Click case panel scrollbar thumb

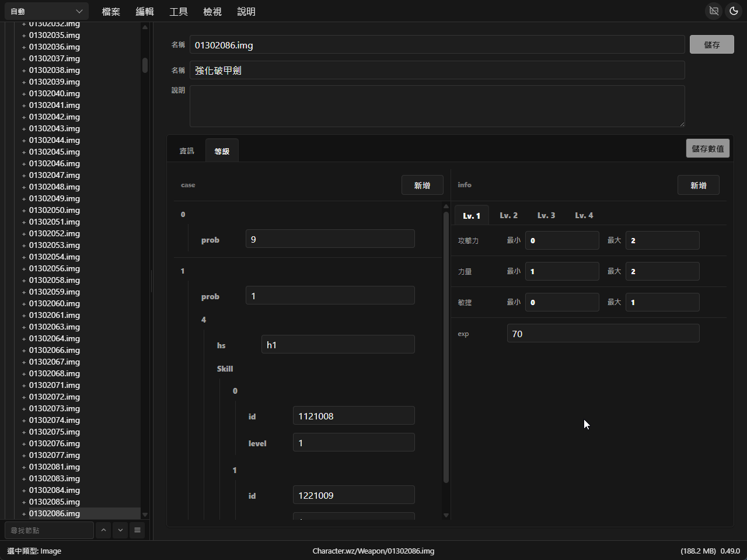[446, 347]
